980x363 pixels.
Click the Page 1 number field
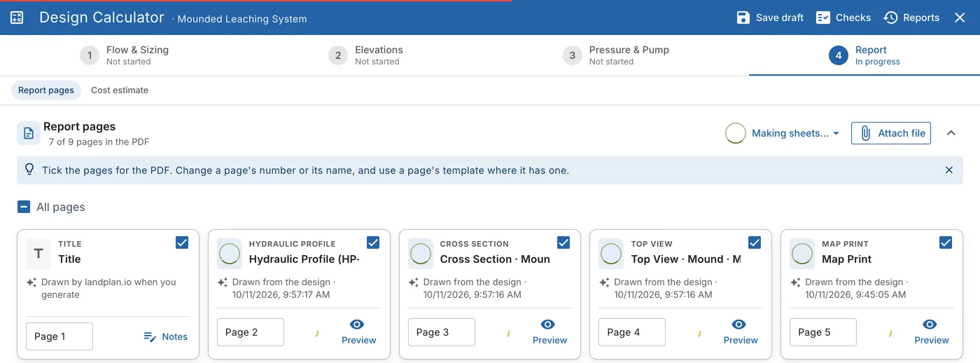click(x=59, y=336)
